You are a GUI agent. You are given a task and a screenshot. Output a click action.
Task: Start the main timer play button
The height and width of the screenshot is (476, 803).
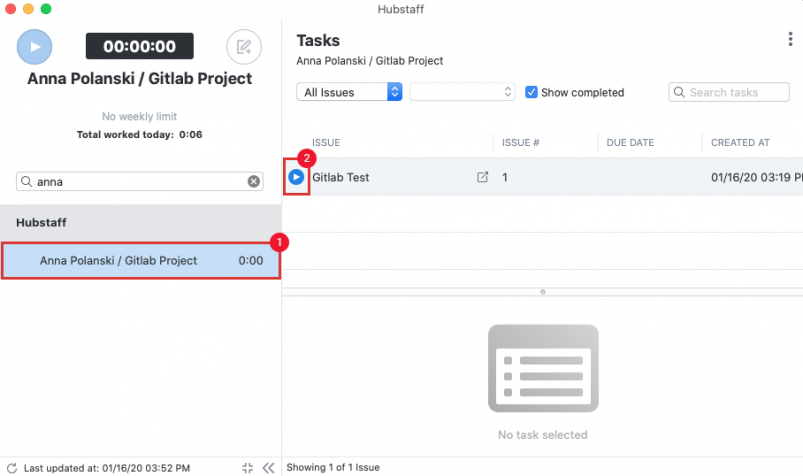(35, 46)
